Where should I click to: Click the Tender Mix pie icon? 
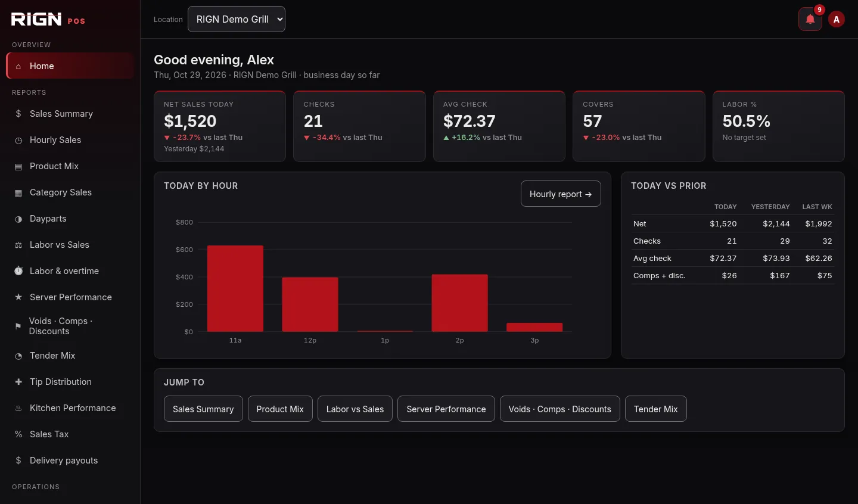18,356
